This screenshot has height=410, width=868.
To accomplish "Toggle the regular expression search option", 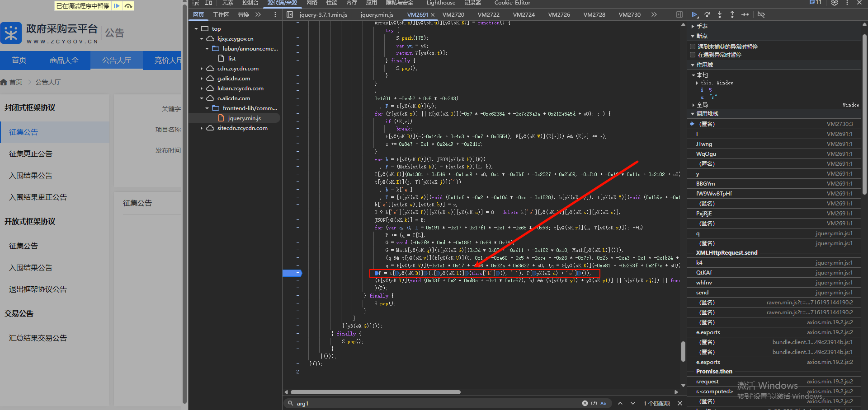I will coord(594,403).
